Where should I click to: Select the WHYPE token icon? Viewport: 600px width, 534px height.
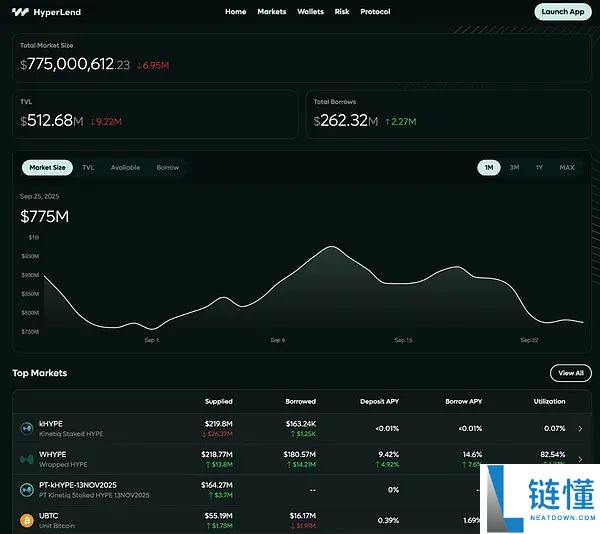(x=27, y=459)
